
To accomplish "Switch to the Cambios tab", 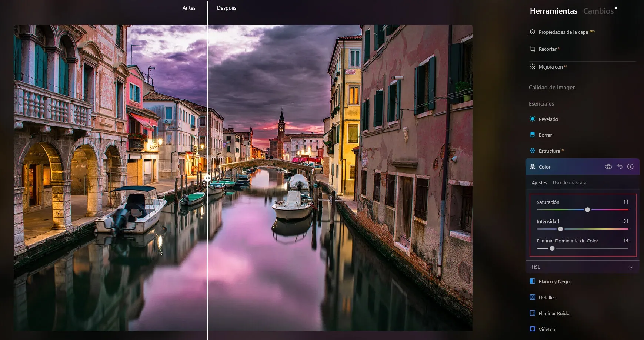I will coord(598,11).
